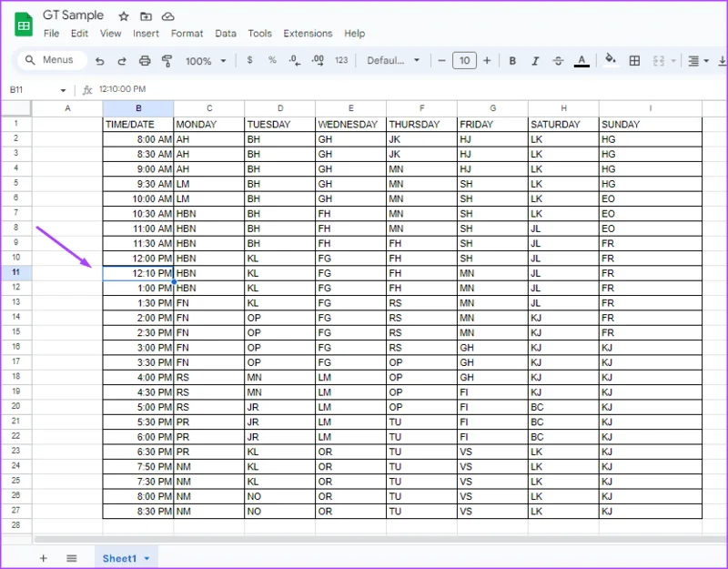Select column E header
This screenshot has width=728, height=569.
(351, 108)
